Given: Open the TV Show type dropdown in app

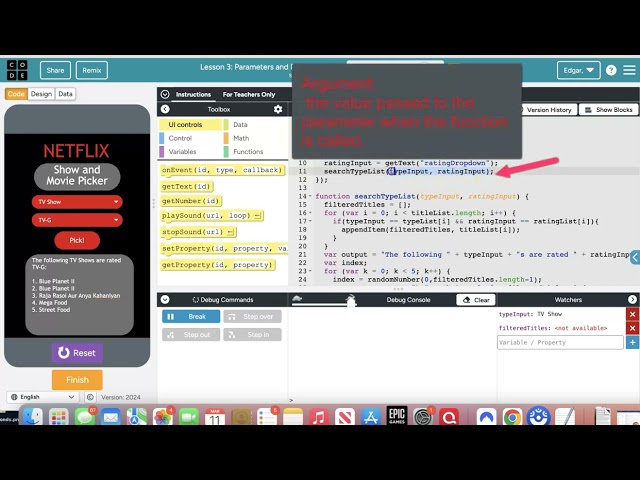Looking at the screenshot, I should pyautogui.click(x=77, y=202).
